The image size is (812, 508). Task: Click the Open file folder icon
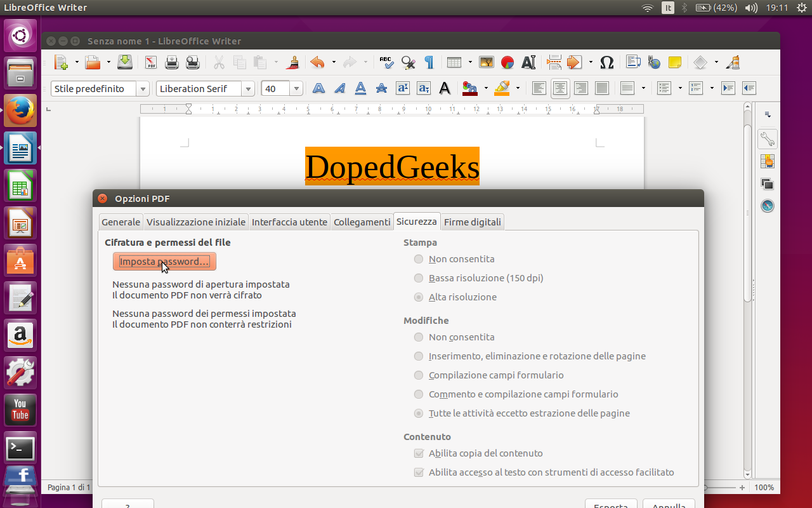93,62
